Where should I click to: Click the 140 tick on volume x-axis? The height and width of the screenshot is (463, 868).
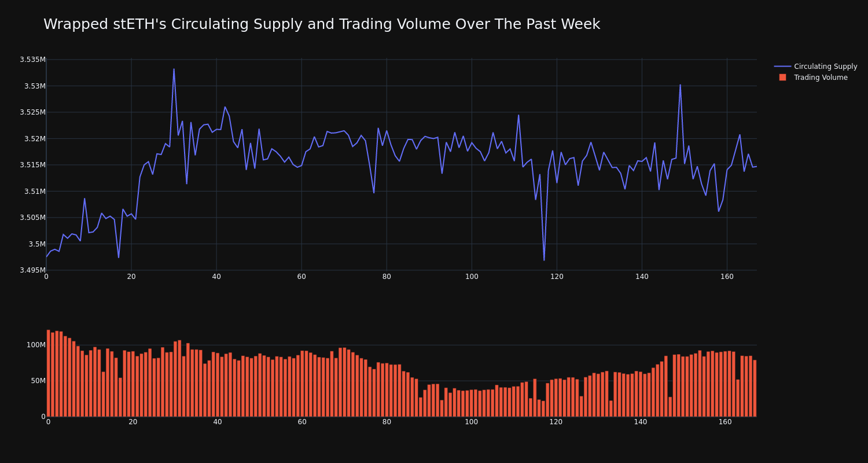[641, 422]
